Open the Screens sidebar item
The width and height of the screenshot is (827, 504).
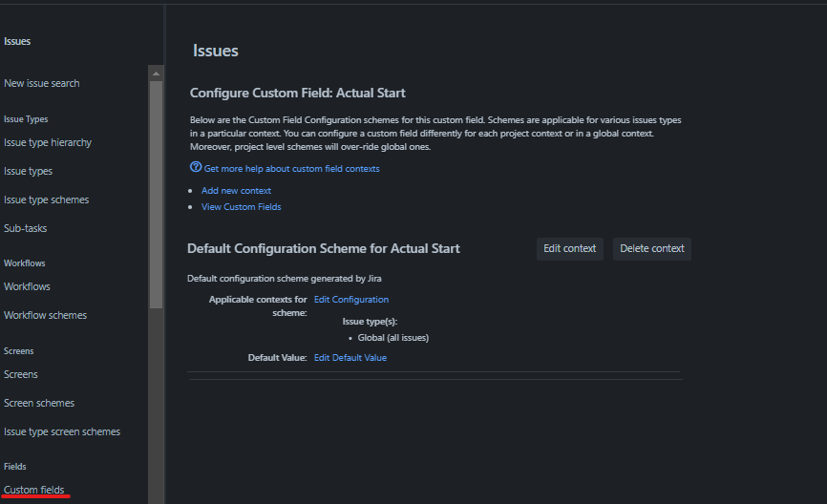21,375
